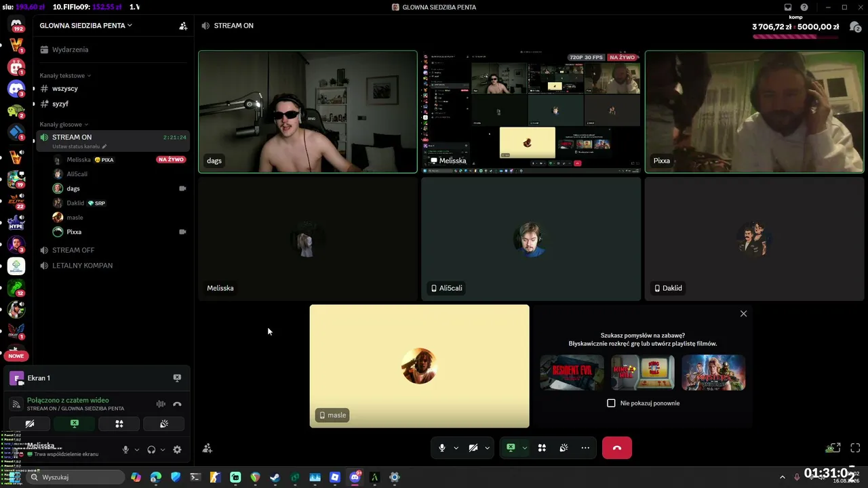This screenshot has width=868, height=488.
Task: Toggle screen share in the voice panel
Action: pyautogui.click(x=74, y=424)
